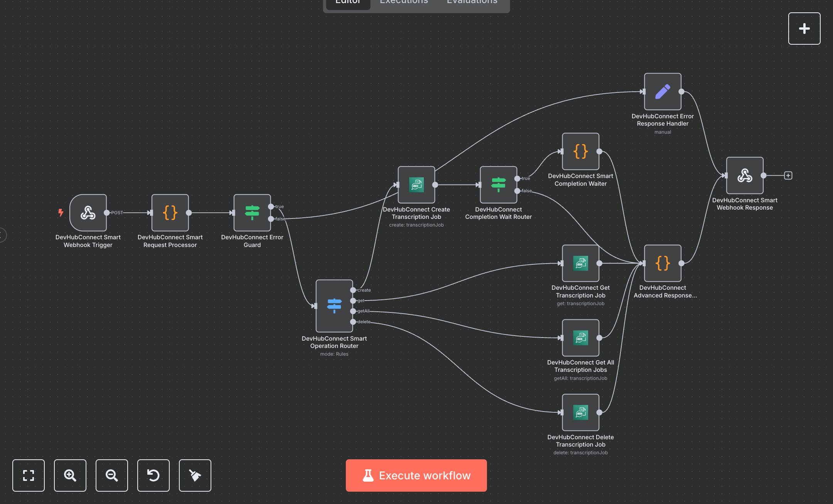Viewport: 833px width, 504px height.
Task: Click the reset zoom arrow icon
Action: [x=153, y=475]
